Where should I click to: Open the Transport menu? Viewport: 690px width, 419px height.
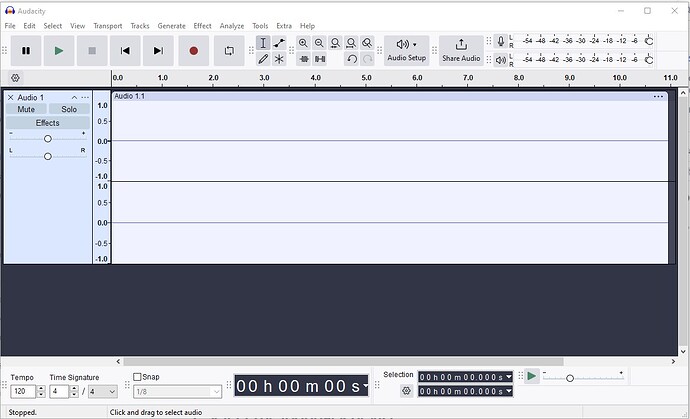(108, 26)
